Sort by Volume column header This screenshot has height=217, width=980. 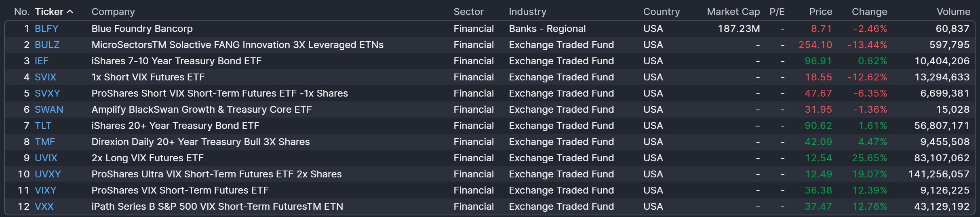[x=953, y=12]
